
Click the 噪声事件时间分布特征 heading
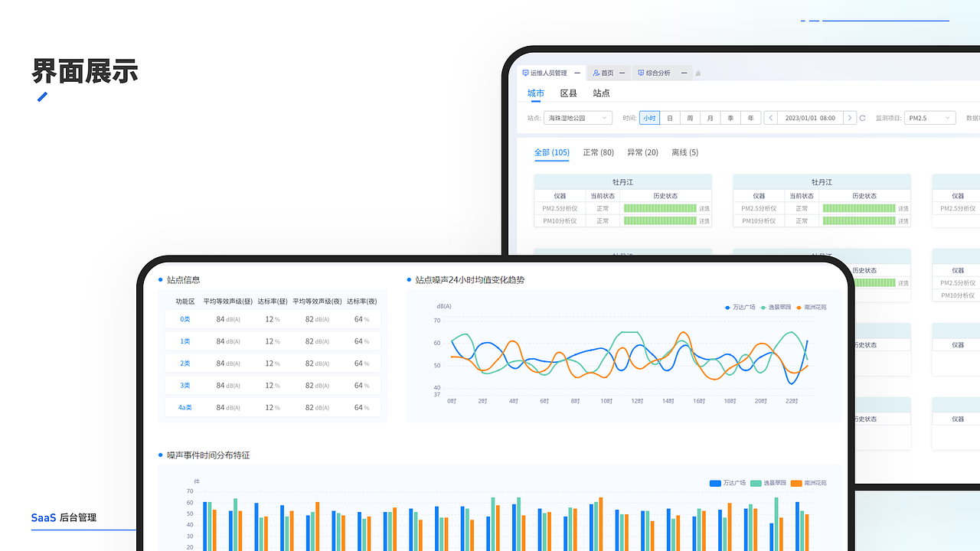208,455
